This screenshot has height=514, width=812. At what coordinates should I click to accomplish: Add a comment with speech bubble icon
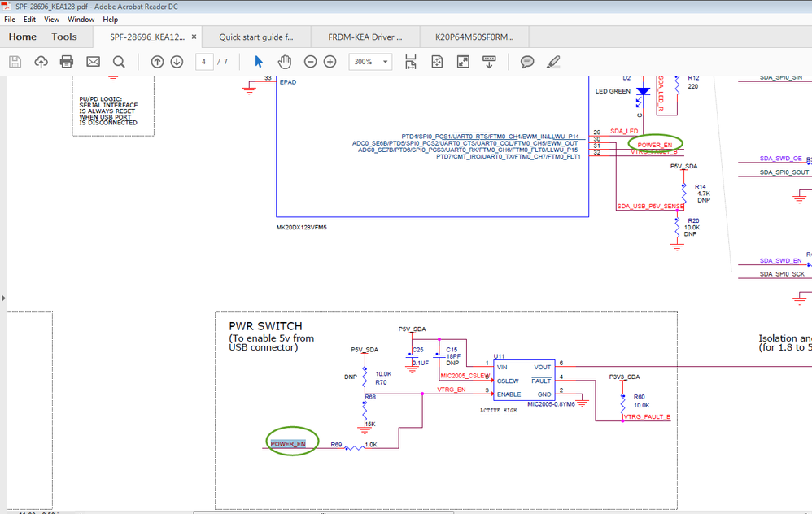[527, 62]
